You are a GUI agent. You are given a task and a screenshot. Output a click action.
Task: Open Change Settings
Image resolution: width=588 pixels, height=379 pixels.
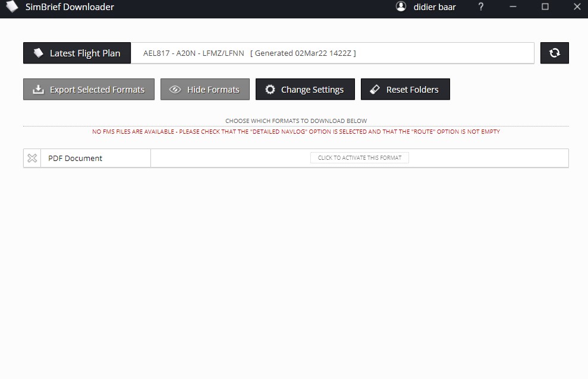point(305,89)
